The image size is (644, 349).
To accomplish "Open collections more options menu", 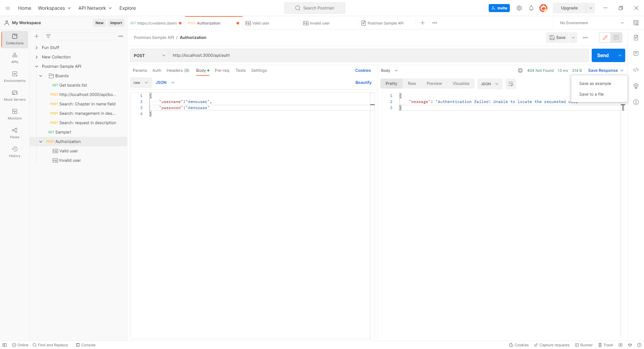I will [121, 36].
